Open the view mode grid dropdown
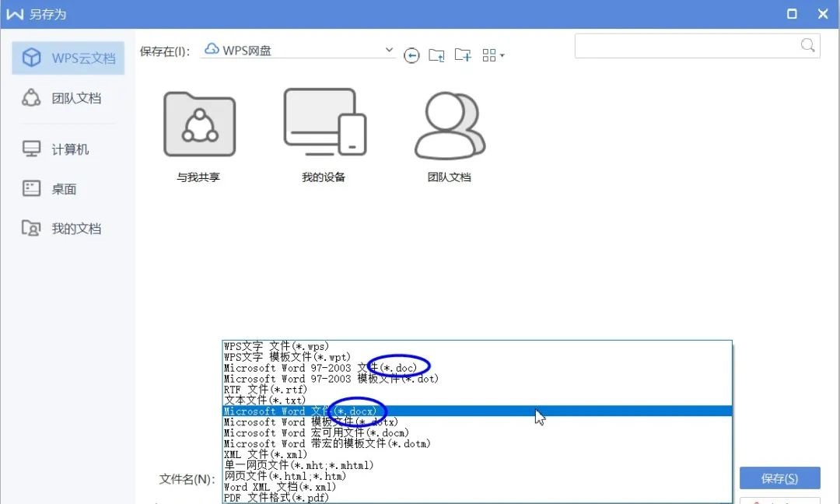 pos(493,55)
